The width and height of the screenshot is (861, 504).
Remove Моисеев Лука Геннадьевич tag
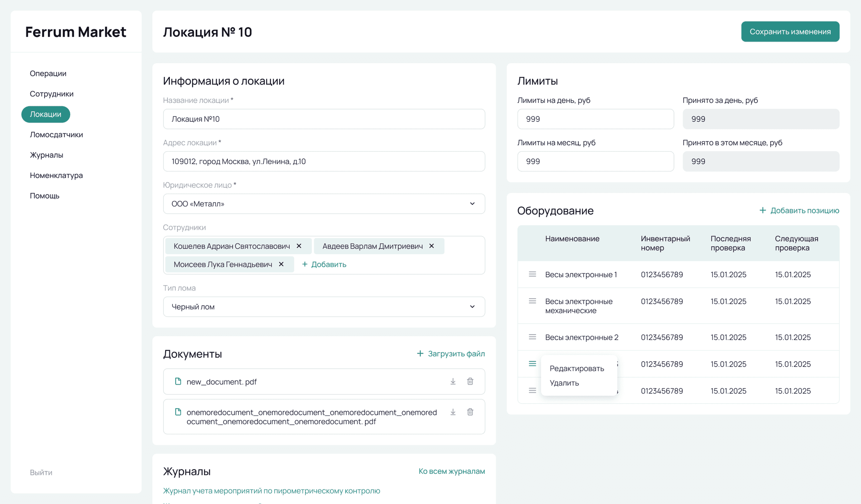(x=281, y=264)
